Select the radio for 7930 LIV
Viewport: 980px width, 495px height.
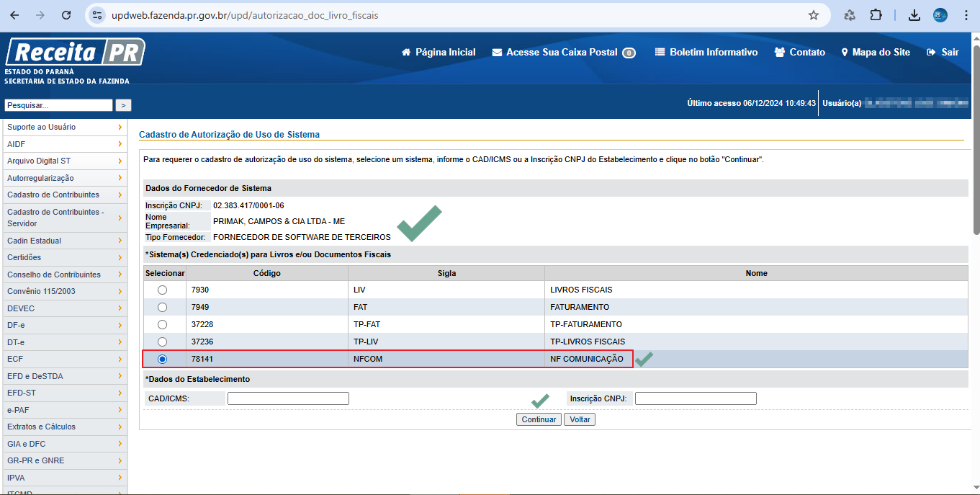(162, 290)
